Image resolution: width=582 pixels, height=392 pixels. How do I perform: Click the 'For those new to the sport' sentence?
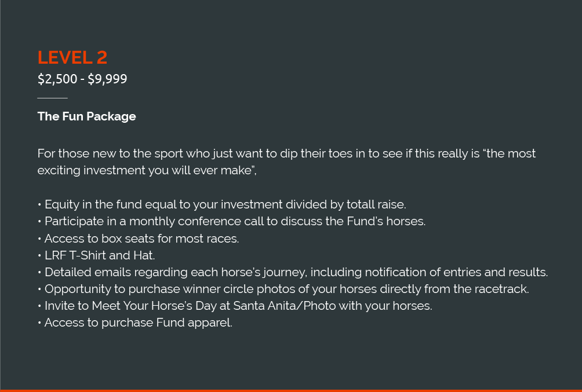pyautogui.click(x=174, y=153)
